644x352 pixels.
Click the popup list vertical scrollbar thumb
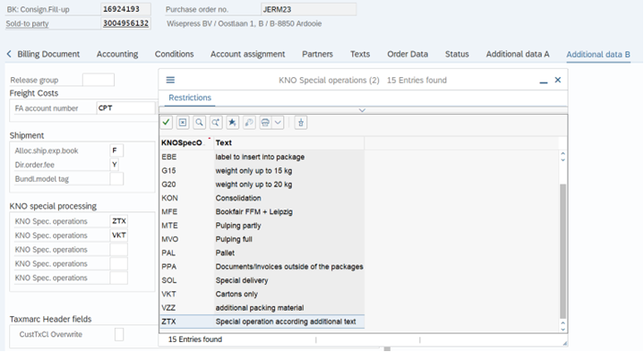click(562, 251)
